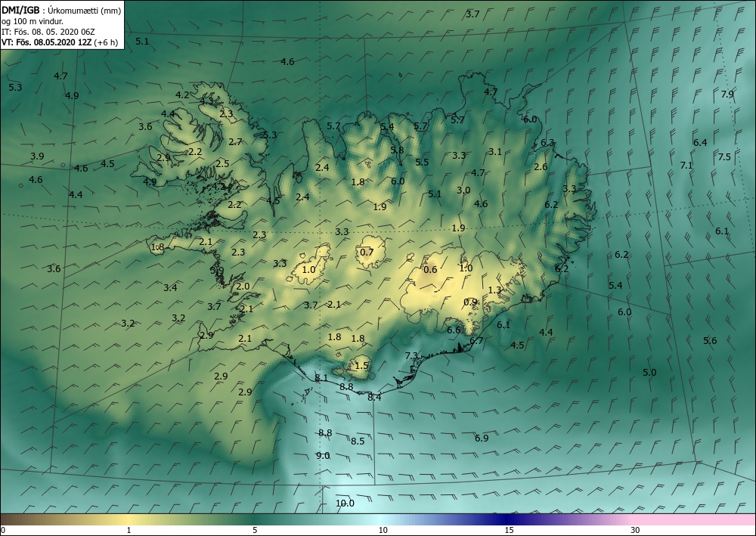Click the '6.6' value on the map
756x536 pixels.
(453, 330)
